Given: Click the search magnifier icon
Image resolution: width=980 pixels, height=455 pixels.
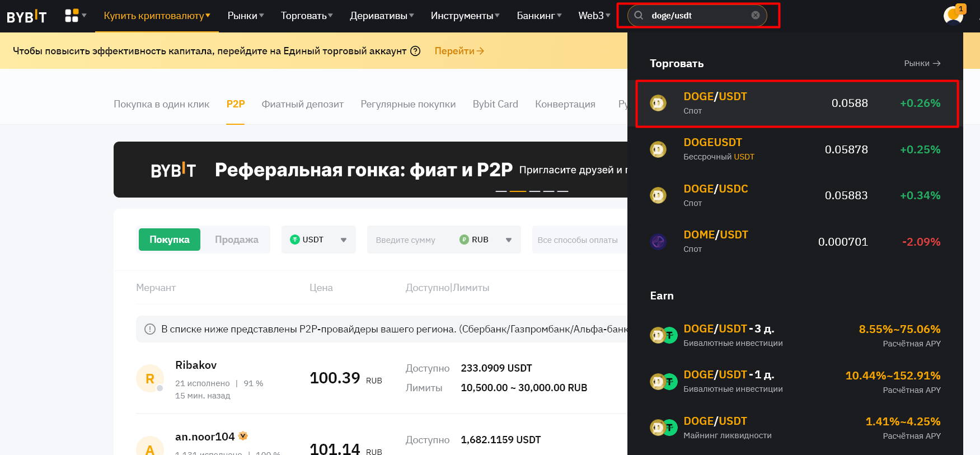Looking at the screenshot, I should point(639,15).
